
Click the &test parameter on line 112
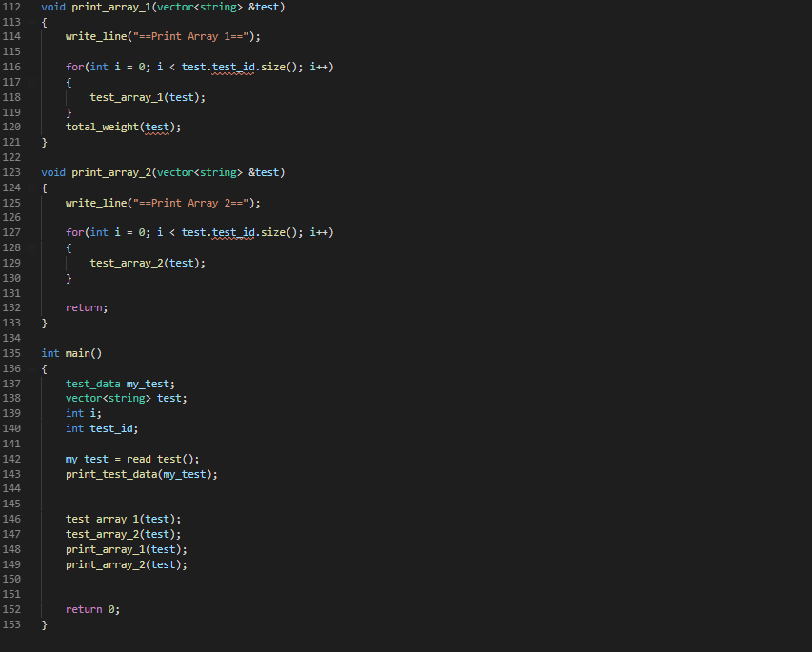click(264, 7)
